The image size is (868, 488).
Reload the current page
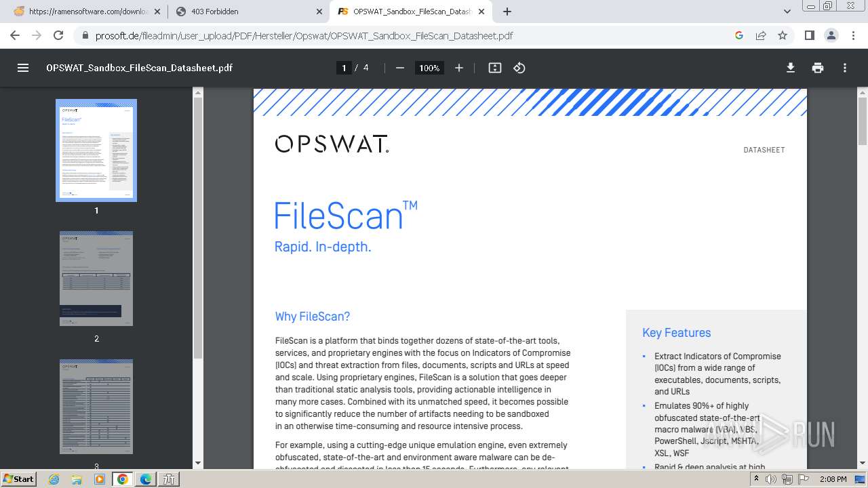[58, 35]
